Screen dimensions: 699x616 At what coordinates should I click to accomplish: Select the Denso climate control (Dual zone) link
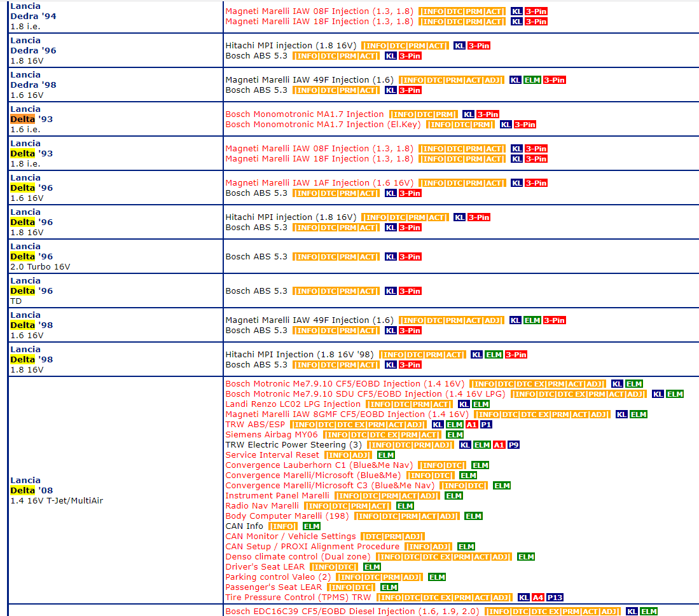[x=298, y=557]
